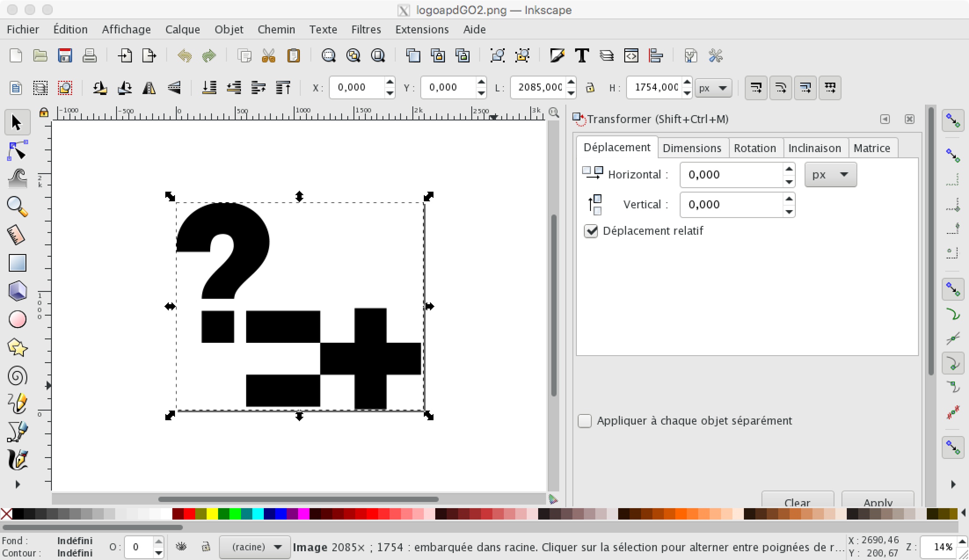This screenshot has height=560, width=969.
Task: Click the Paste clipboard icon
Action: (x=293, y=56)
